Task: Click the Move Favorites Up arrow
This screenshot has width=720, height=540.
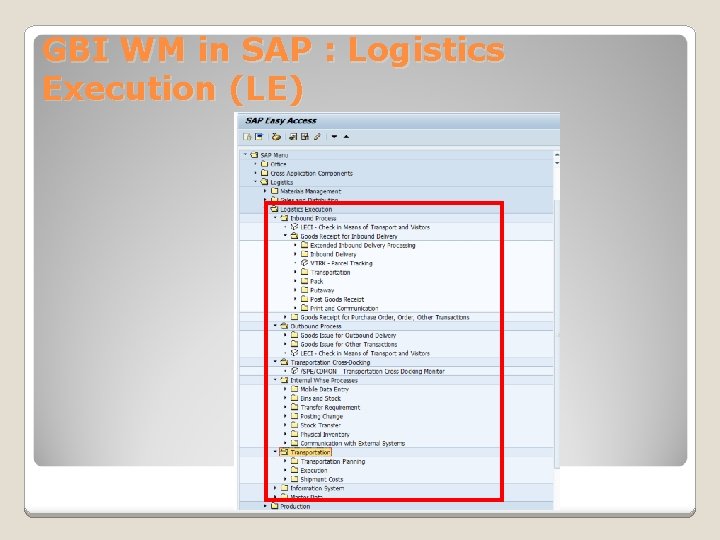Action: pos(347,137)
